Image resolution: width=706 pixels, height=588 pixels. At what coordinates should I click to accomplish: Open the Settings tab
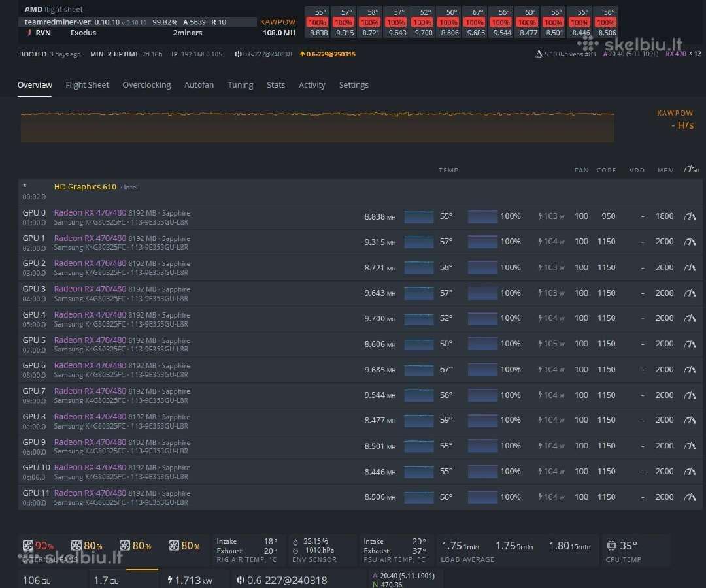click(354, 84)
